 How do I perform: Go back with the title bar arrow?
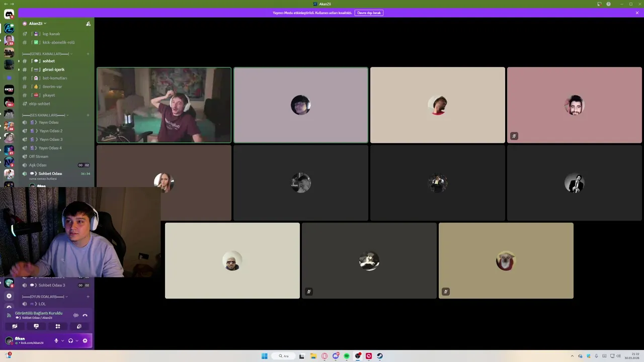tap(5, 4)
